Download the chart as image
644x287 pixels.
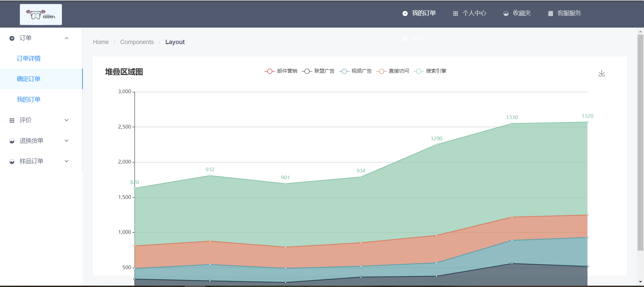pyautogui.click(x=602, y=73)
